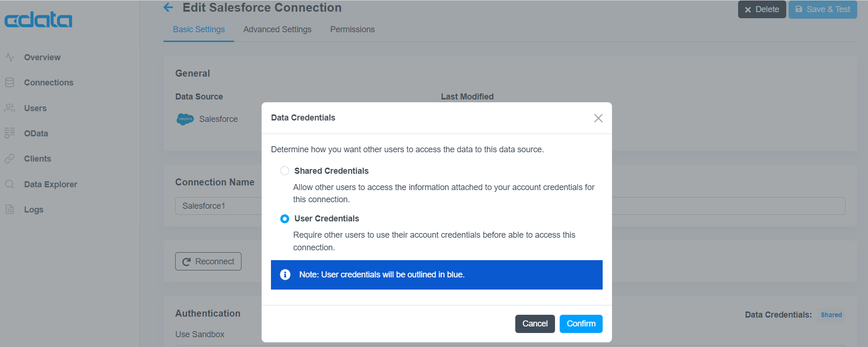This screenshot has width=868, height=347.
Task: Switch to Advanced Settings tab
Action: [277, 29]
